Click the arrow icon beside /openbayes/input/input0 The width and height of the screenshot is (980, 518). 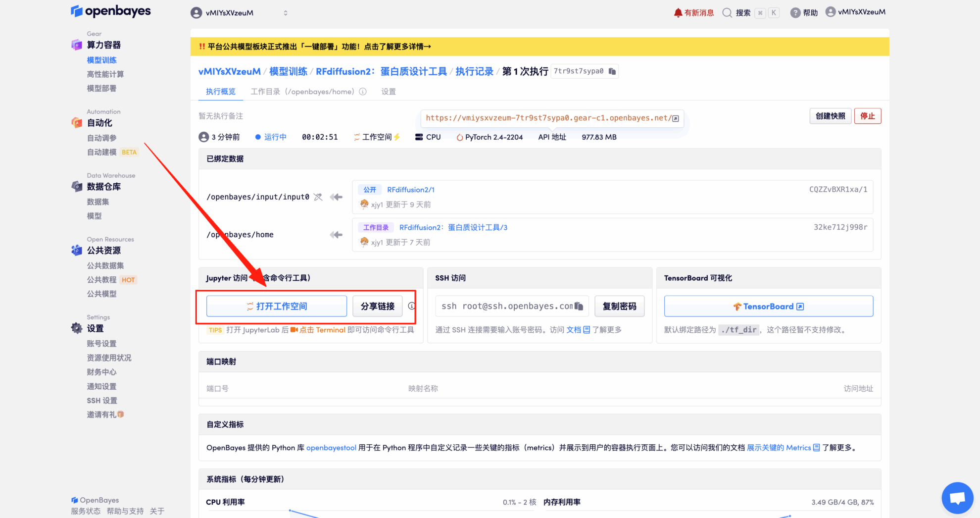337,197
